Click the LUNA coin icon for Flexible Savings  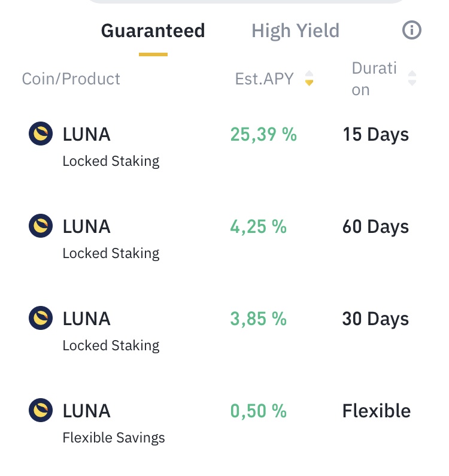tap(41, 411)
